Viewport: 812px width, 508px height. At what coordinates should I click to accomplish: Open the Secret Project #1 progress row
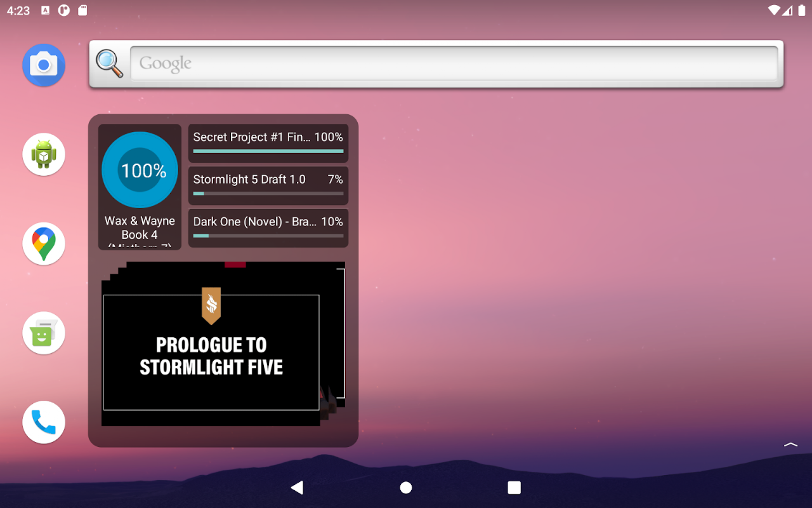coord(268,144)
